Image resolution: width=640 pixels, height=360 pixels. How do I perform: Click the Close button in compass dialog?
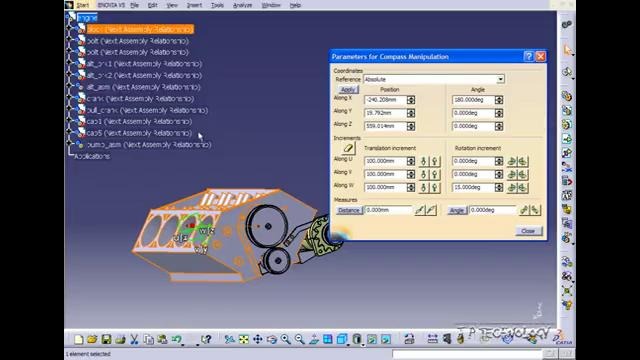click(528, 231)
